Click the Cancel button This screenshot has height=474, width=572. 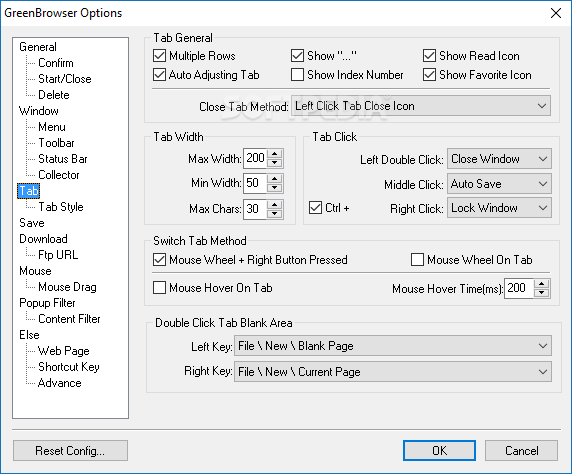[521, 451]
